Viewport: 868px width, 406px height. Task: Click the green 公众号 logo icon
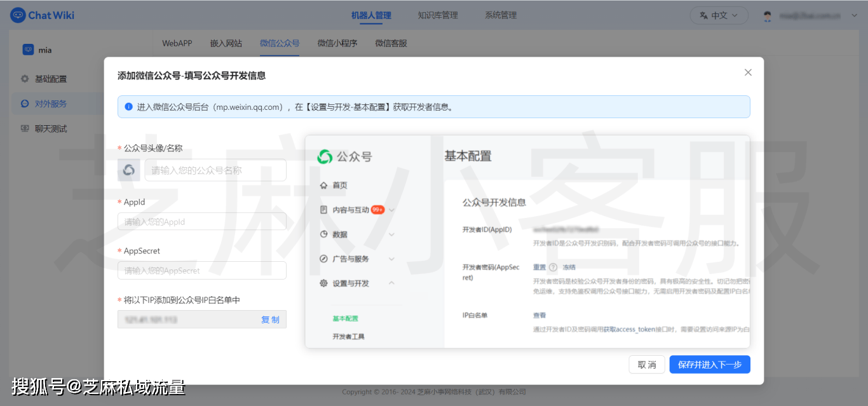326,156
